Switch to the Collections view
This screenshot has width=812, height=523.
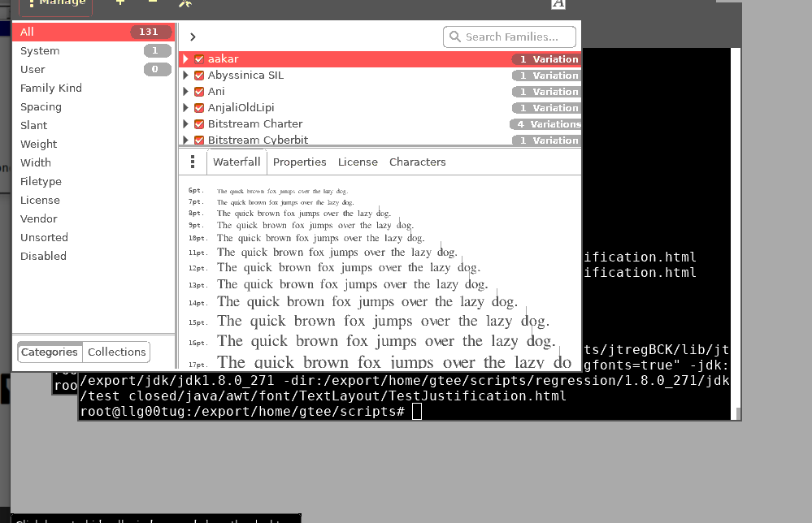tap(116, 352)
